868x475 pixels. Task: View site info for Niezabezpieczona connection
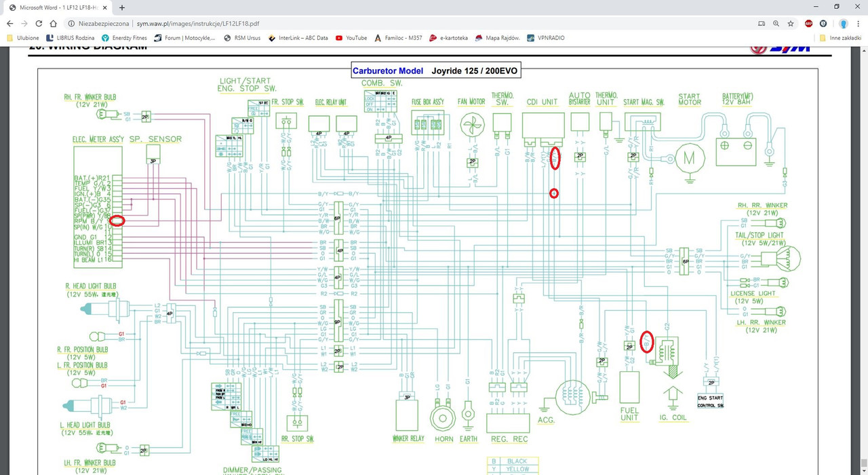point(99,23)
